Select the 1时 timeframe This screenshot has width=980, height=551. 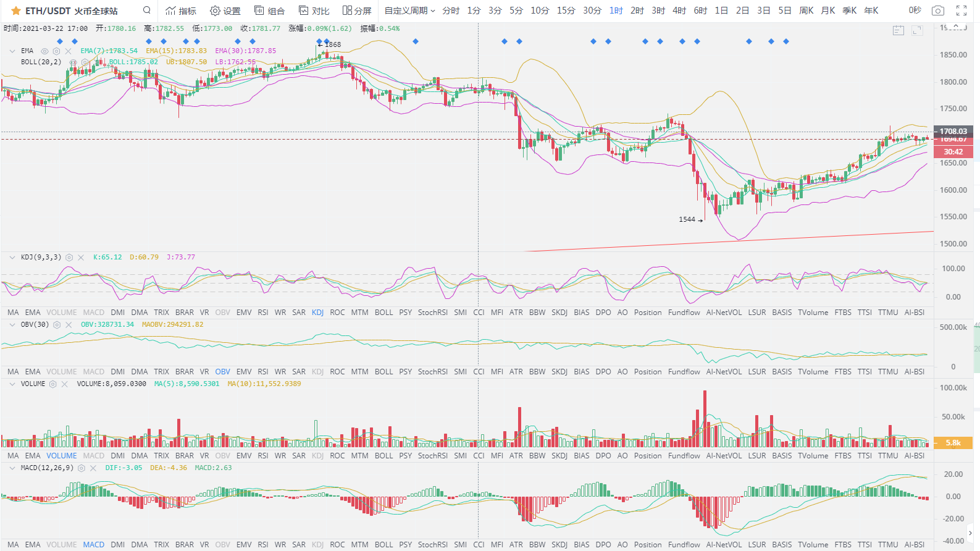click(616, 11)
